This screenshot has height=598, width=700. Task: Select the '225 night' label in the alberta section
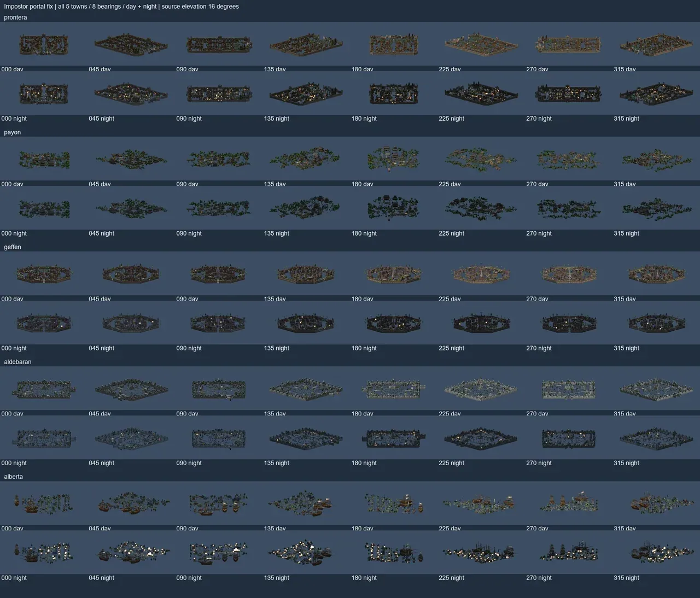452,578
